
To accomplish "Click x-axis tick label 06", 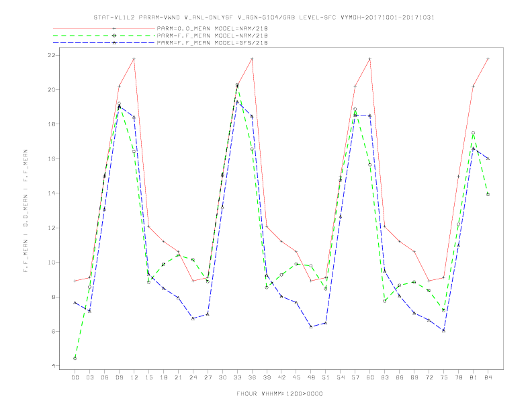I will [105, 377].
